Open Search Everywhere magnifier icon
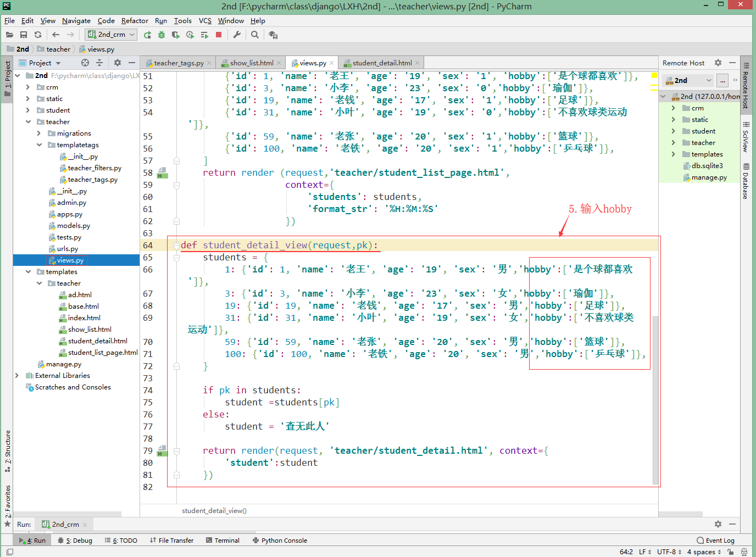 (x=255, y=35)
